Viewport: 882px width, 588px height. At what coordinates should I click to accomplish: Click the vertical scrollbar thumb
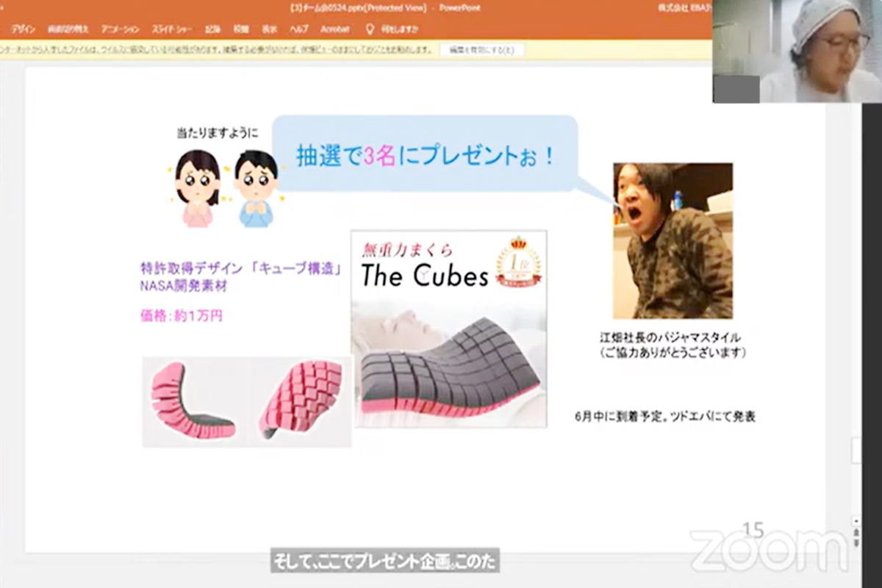click(856, 451)
